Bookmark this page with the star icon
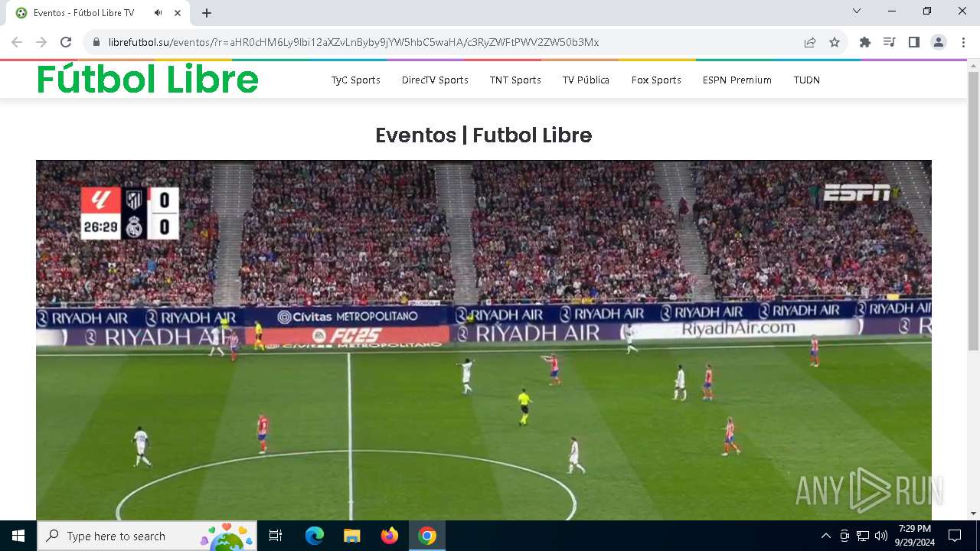The height and width of the screenshot is (551, 980). (835, 42)
